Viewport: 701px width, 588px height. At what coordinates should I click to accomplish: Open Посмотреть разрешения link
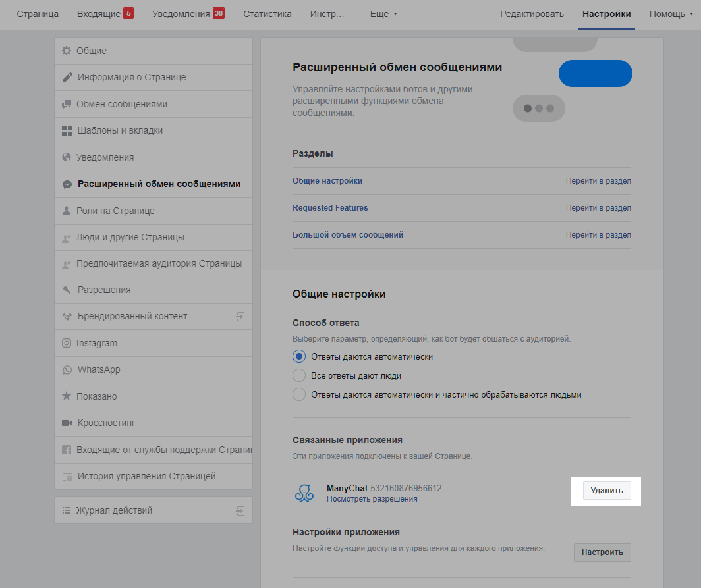(x=372, y=499)
